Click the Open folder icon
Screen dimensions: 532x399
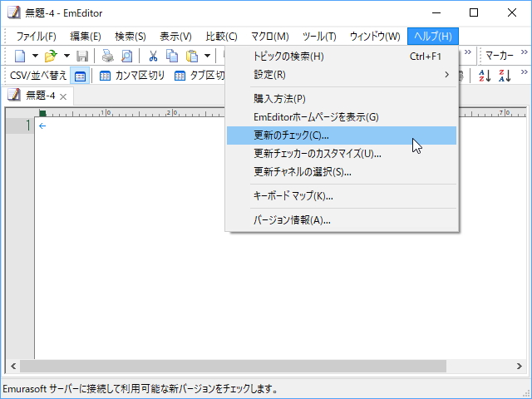click(51, 56)
